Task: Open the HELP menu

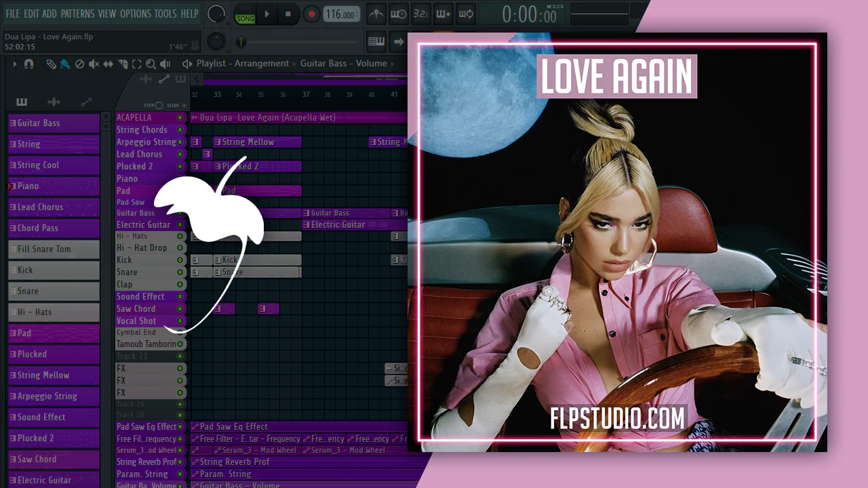Action: [190, 14]
